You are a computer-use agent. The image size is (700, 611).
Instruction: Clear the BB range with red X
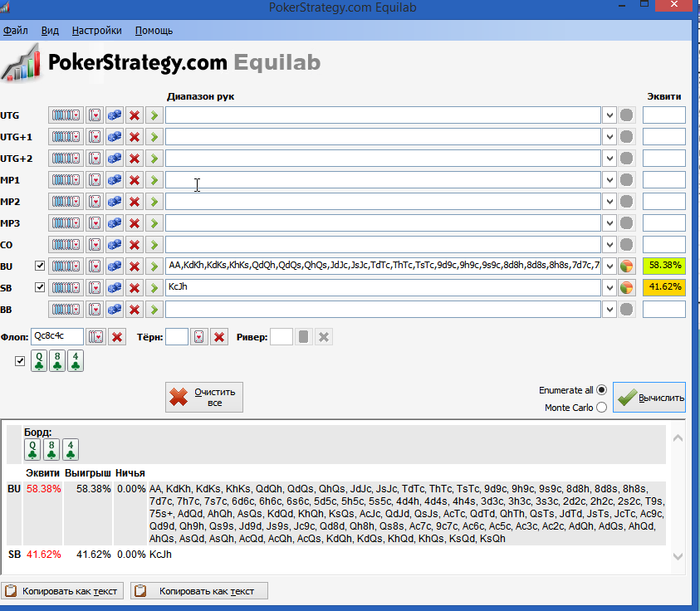click(135, 310)
